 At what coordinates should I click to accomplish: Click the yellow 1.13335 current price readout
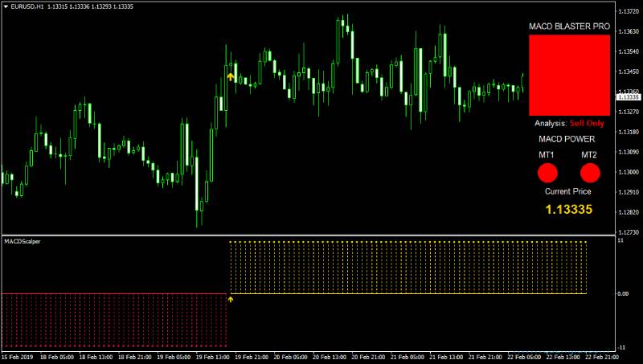pos(568,210)
